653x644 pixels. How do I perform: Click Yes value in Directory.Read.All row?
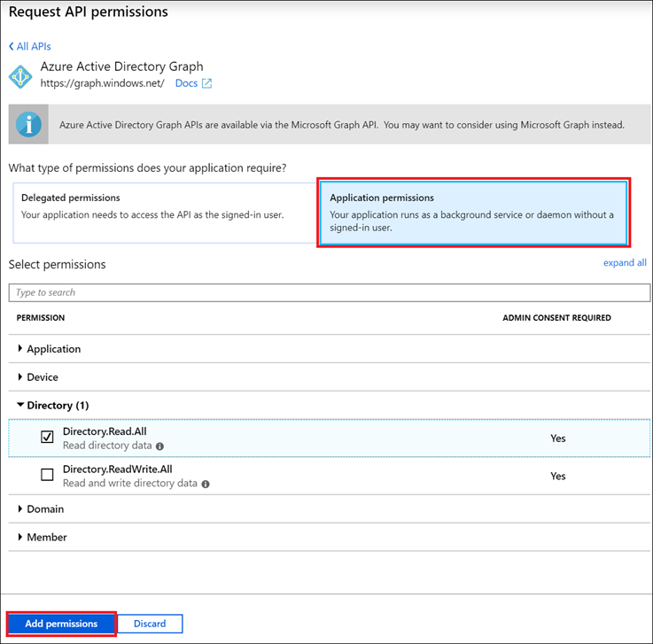coord(558,438)
